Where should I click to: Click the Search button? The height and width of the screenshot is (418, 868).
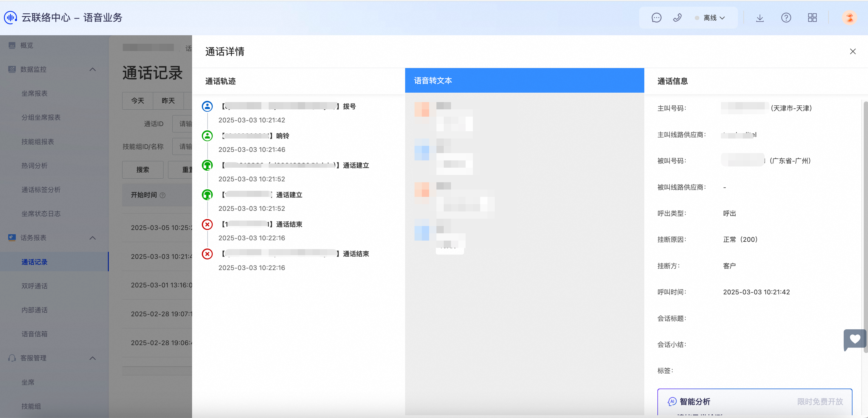coord(143,170)
